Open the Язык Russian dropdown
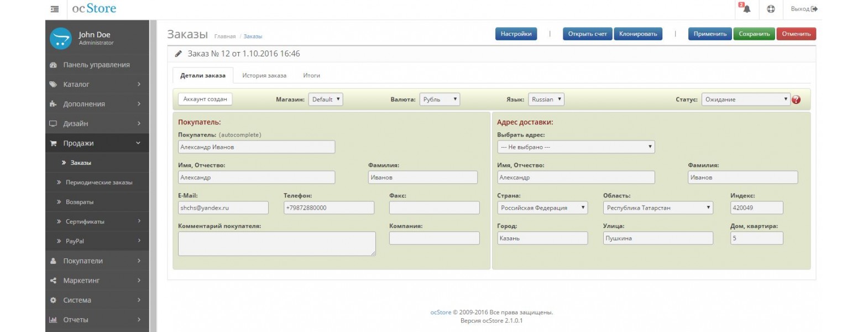Viewport: 868px width, 332px height. pos(546,100)
